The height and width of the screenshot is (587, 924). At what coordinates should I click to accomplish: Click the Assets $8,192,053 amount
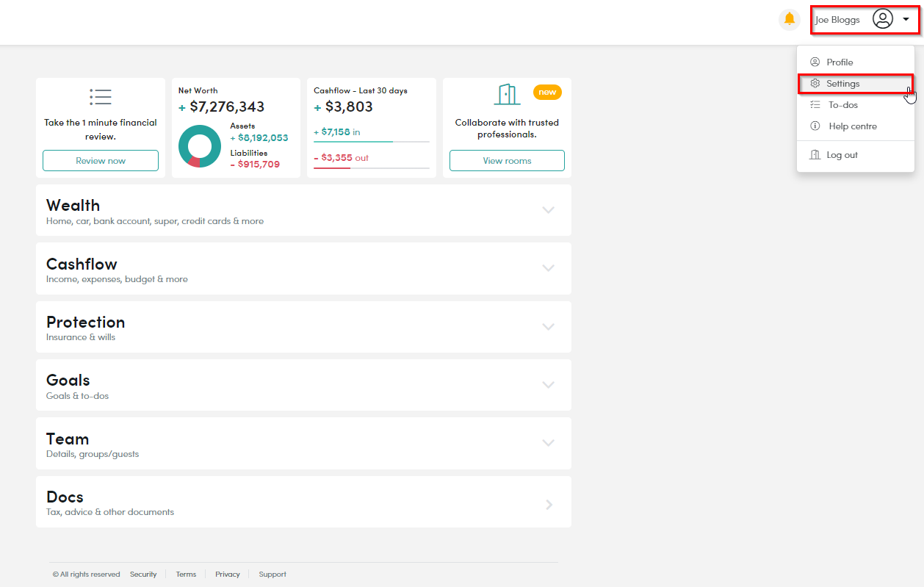point(259,138)
